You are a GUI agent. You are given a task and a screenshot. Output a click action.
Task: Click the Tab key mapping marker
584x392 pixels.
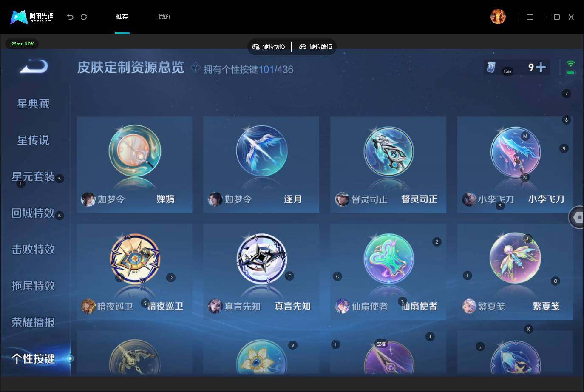pos(507,71)
